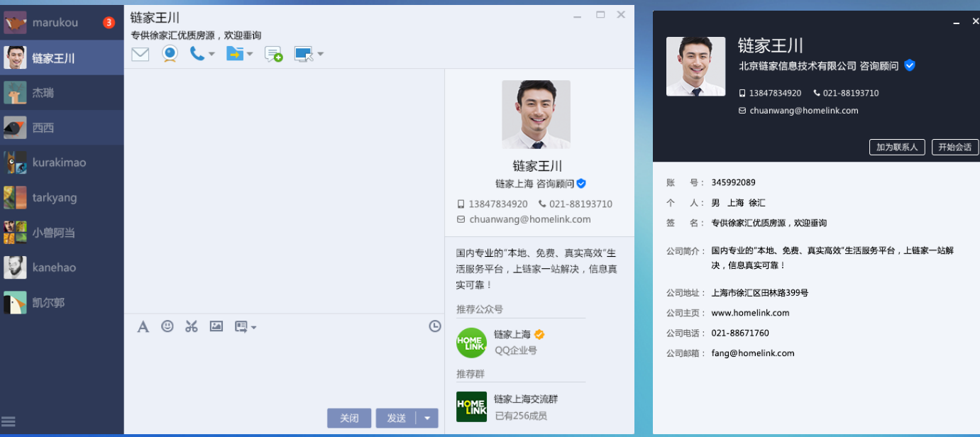Expand the phone call dropdown arrow
This screenshot has height=437, width=980.
pos(211,54)
